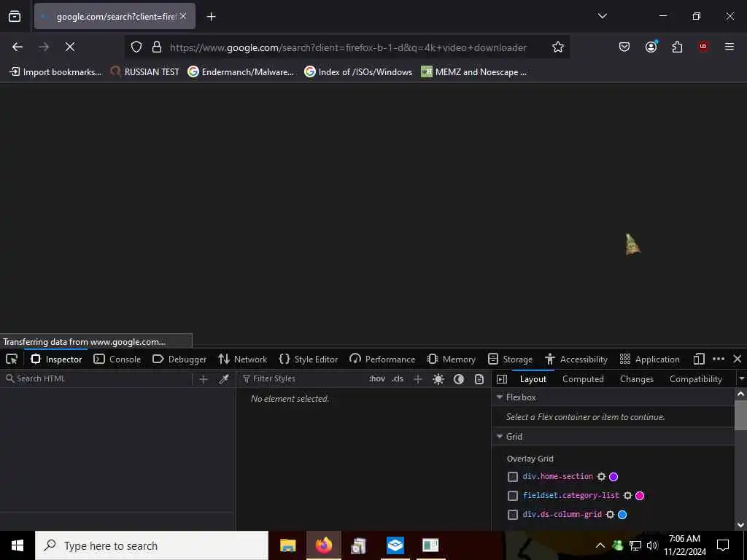The width and height of the screenshot is (747, 560).
Task: Open Index of /ISOs/Windows bookmark
Action: [x=358, y=72]
